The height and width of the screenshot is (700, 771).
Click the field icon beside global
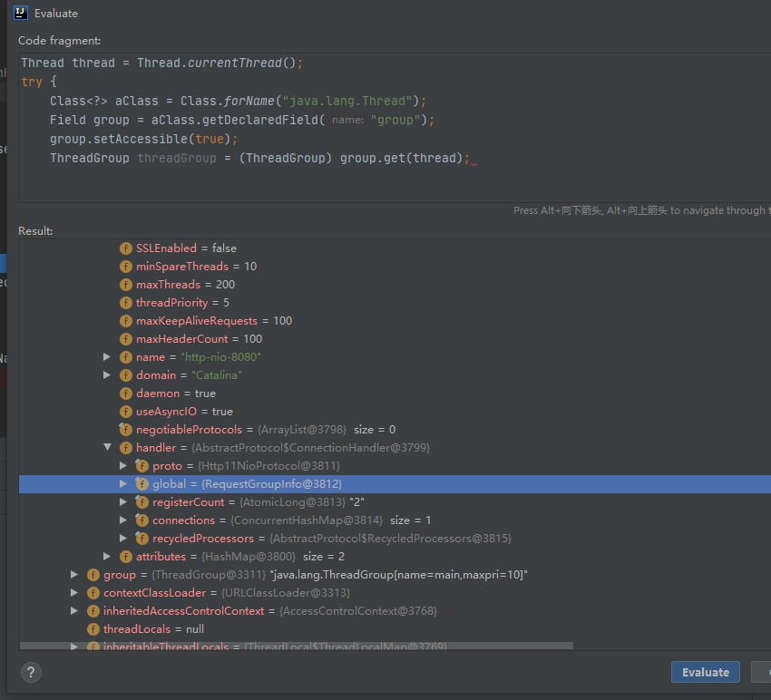142,484
